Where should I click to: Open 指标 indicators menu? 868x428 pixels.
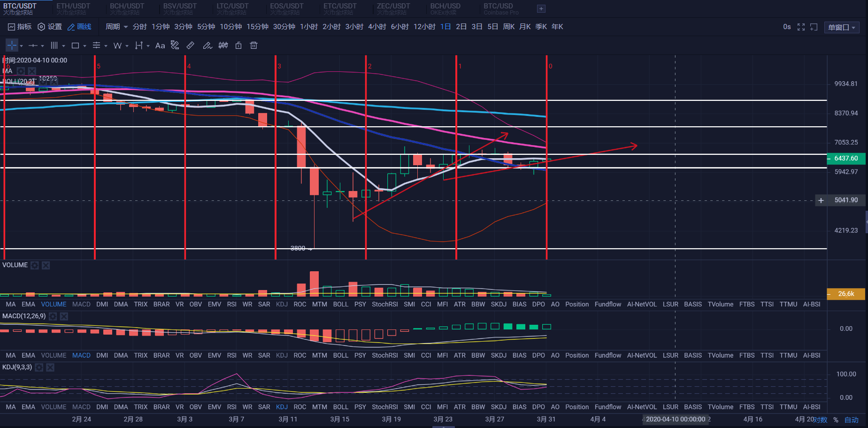pyautogui.click(x=20, y=27)
